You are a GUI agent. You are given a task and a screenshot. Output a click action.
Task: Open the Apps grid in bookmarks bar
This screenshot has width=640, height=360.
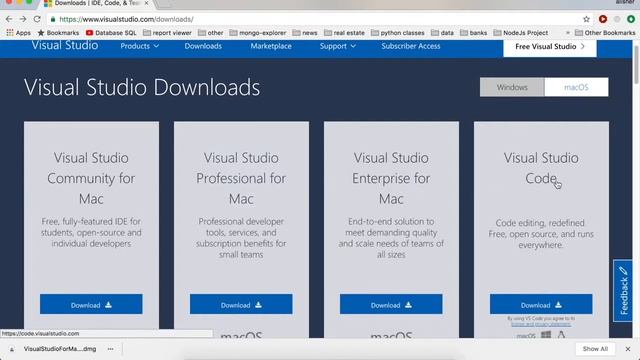[18, 33]
